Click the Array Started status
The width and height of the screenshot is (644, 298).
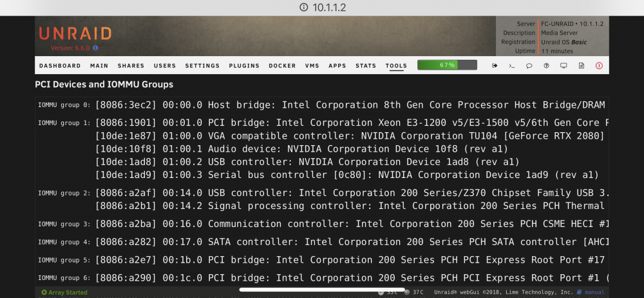[x=64, y=293]
